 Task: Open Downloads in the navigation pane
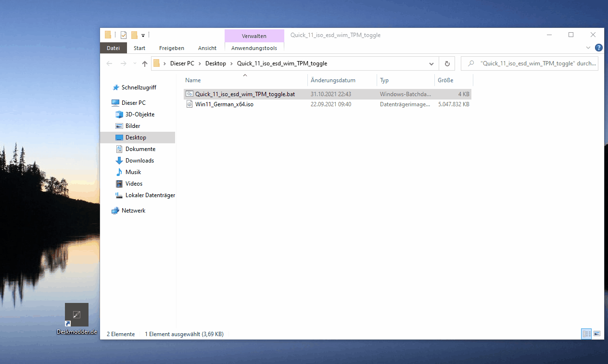pos(139,161)
